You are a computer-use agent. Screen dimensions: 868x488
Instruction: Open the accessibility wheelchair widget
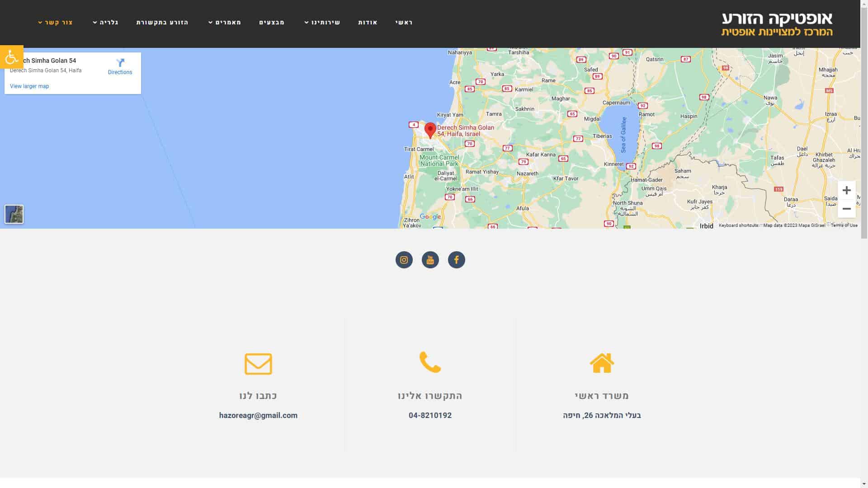pos(11,57)
